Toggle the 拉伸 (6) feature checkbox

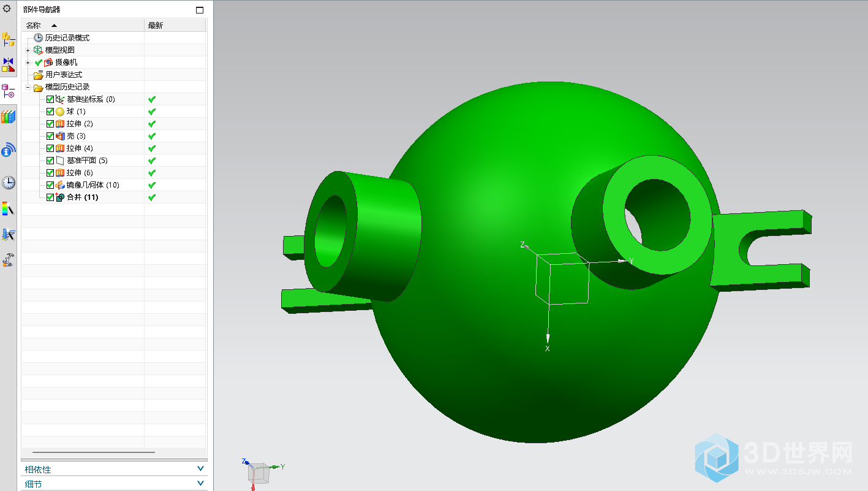coord(50,173)
